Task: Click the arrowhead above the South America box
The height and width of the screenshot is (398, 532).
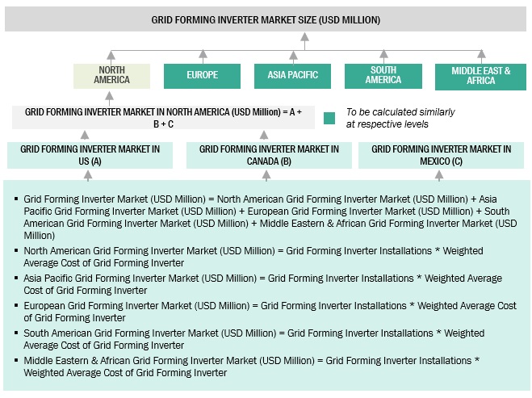Action: coord(383,56)
